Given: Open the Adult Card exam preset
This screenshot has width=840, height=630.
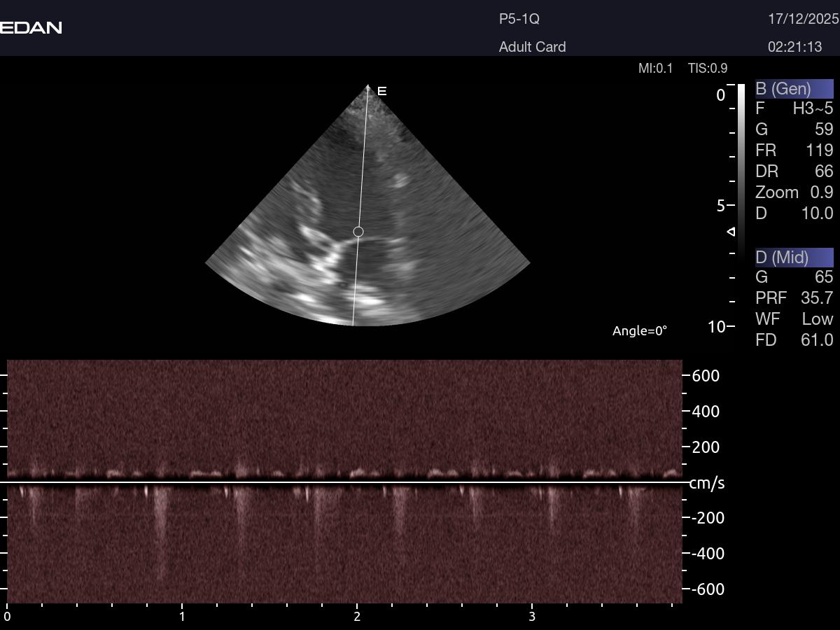Looking at the screenshot, I should tap(532, 47).
